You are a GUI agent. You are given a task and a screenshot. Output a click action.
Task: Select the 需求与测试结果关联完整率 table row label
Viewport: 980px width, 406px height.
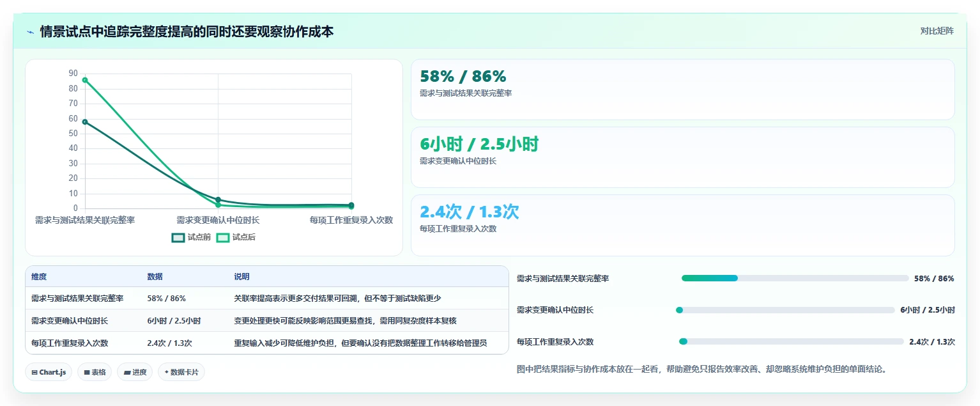(x=77, y=299)
